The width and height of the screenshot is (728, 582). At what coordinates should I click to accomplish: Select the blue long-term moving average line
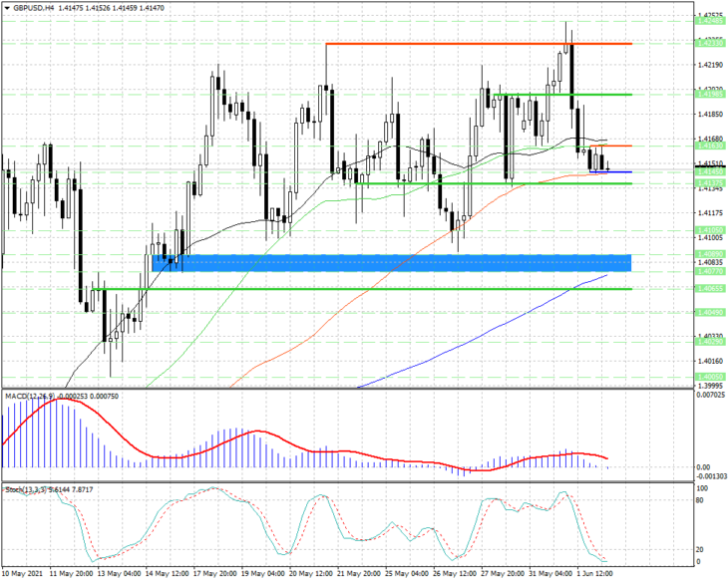(x=483, y=332)
